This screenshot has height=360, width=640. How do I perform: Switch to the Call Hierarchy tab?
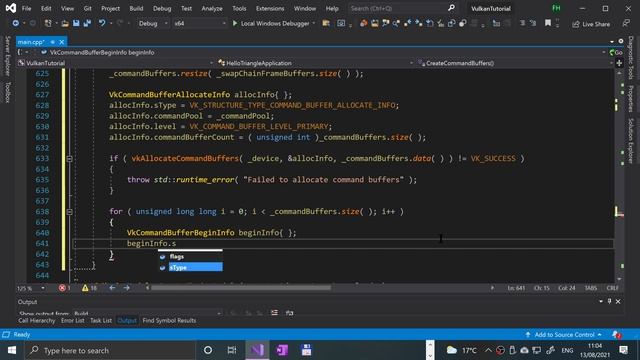pyautogui.click(x=36, y=321)
